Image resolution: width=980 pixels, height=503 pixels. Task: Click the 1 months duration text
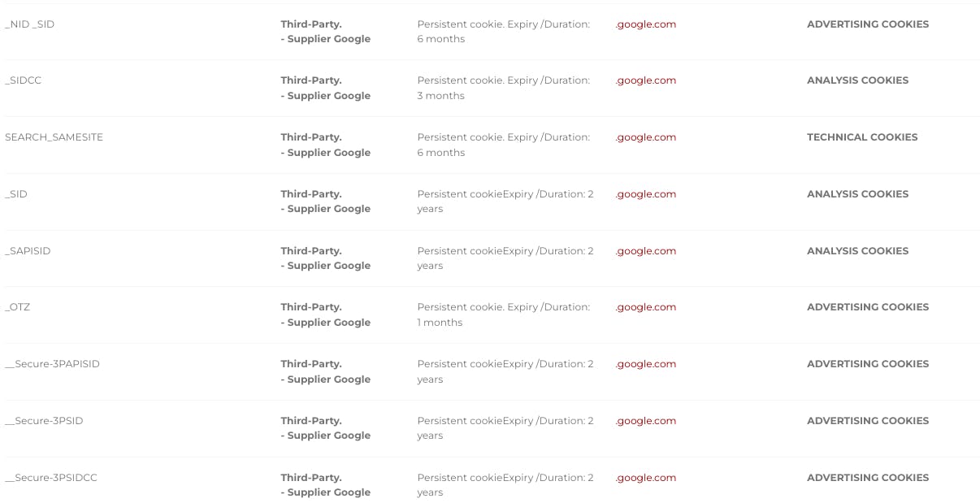coord(440,323)
